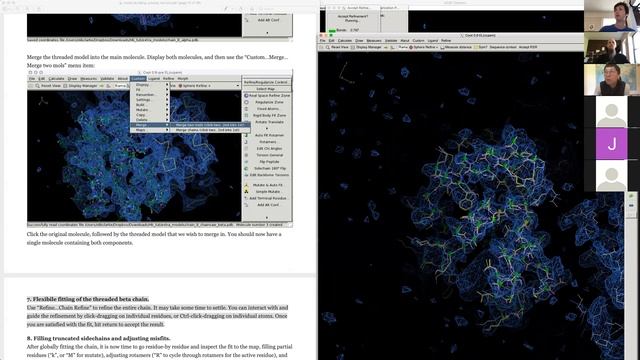Click Measure distance in live Coot toolbar
The image size is (640, 360).
(x=456, y=47)
